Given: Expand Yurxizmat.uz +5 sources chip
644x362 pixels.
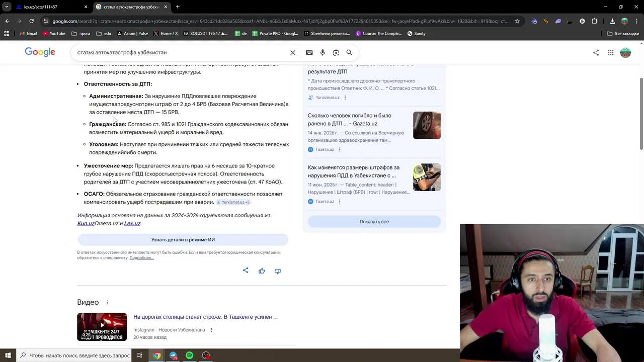Looking at the screenshot, I should [233, 202].
